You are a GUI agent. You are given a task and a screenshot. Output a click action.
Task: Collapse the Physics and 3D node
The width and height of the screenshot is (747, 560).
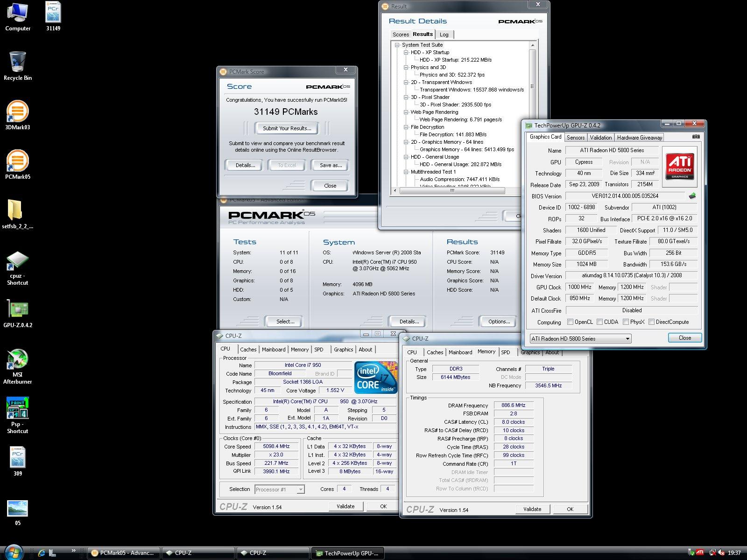tap(406, 68)
